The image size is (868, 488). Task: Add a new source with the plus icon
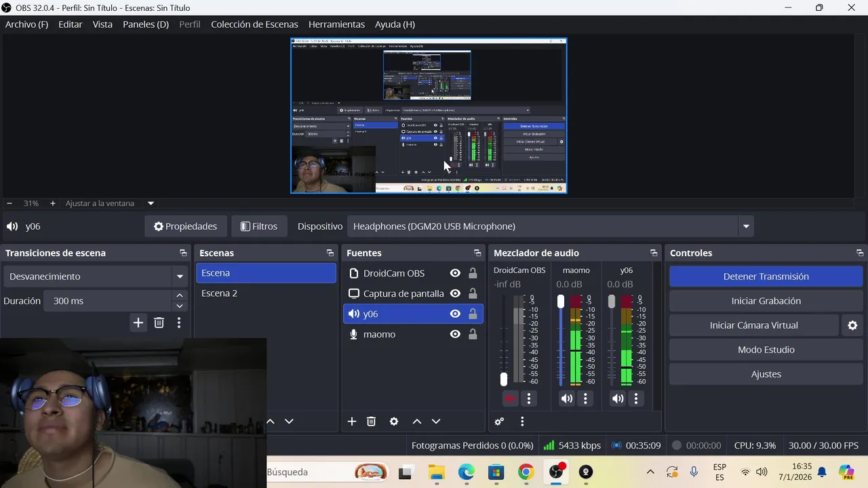coord(351,422)
